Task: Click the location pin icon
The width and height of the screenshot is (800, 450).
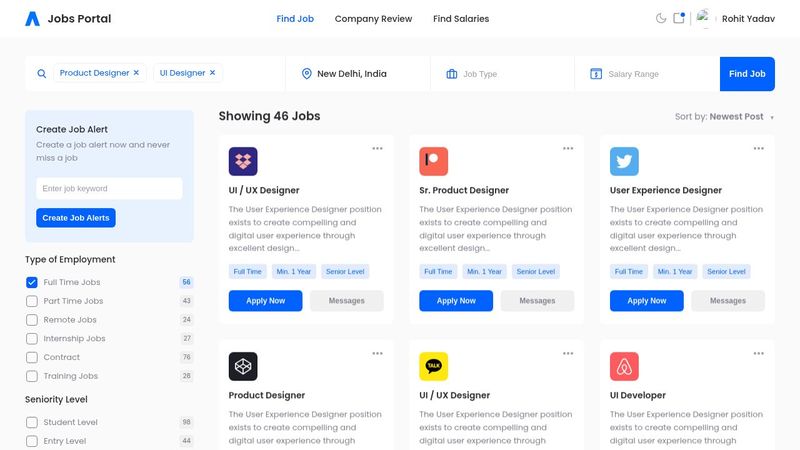Action: coord(307,73)
